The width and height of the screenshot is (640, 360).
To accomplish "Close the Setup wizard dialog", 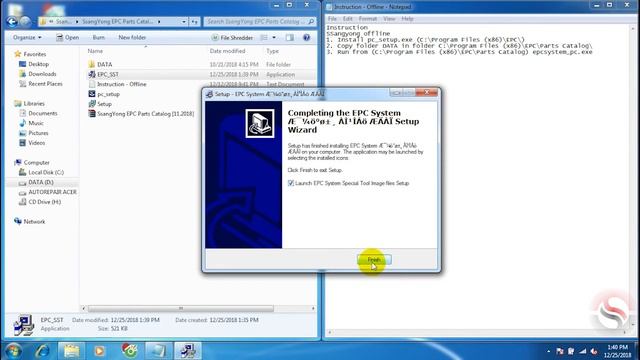I will [x=427, y=93].
